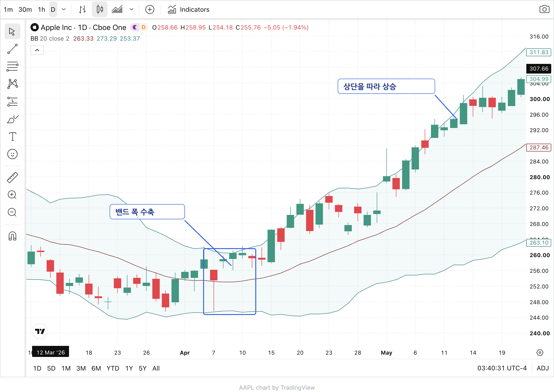
Task: Click the YTD range button
Action: pyautogui.click(x=113, y=368)
